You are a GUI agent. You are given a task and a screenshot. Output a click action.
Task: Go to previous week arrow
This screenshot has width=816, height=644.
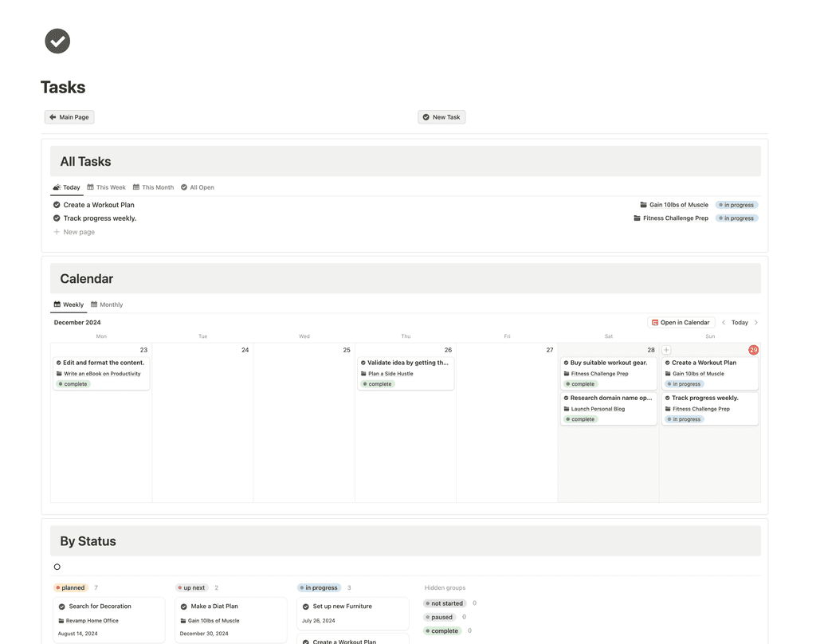pyautogui.click(x=724, y=322)
